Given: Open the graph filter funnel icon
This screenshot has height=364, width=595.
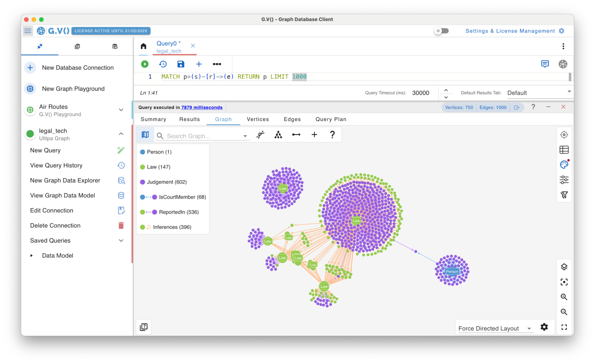Looking at the screenshot, I should (564, 195).
